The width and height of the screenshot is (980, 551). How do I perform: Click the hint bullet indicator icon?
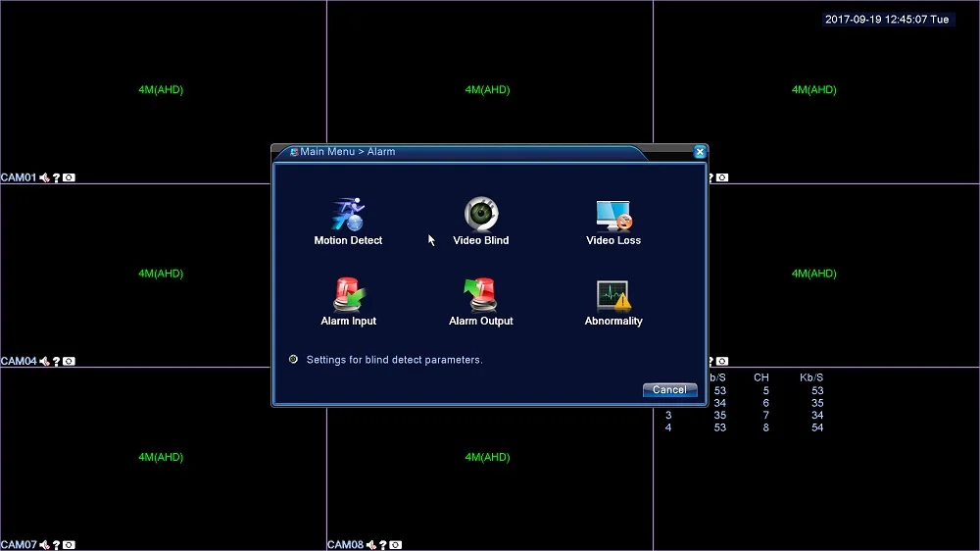(x=293, y=359)
